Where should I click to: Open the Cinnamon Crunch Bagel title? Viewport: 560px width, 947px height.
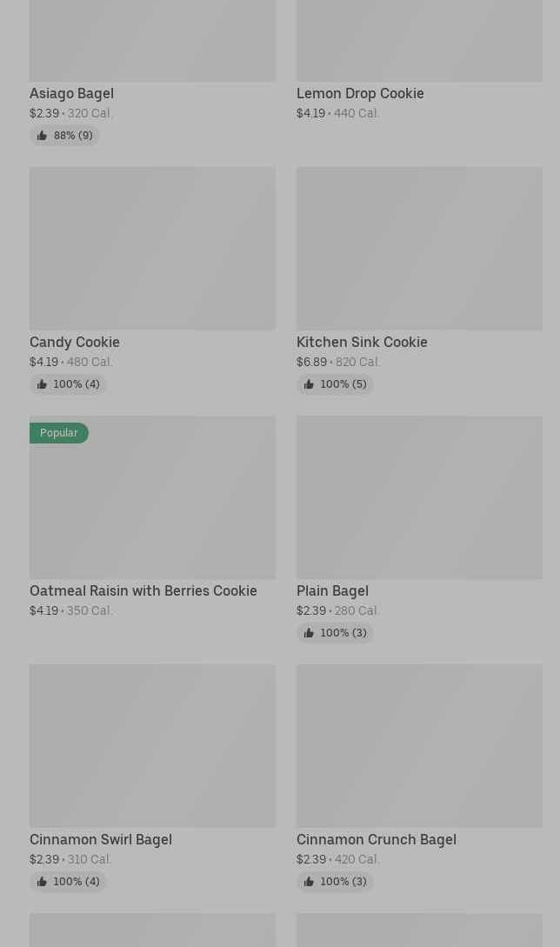click(x=376, y=839)
